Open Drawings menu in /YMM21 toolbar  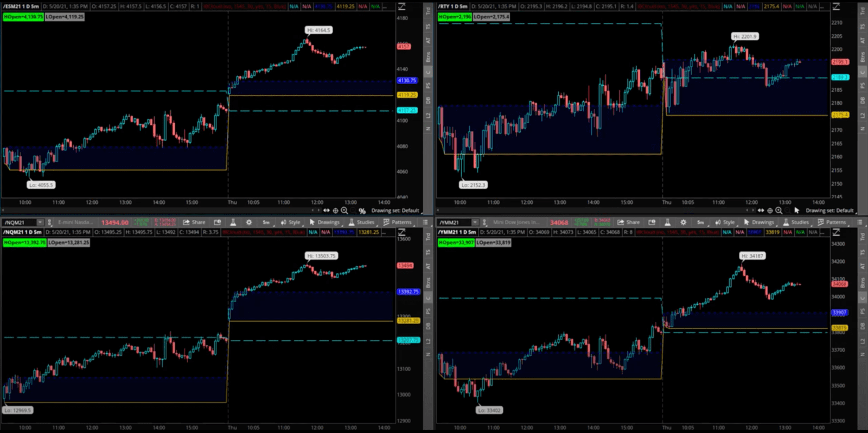point(759,222)
